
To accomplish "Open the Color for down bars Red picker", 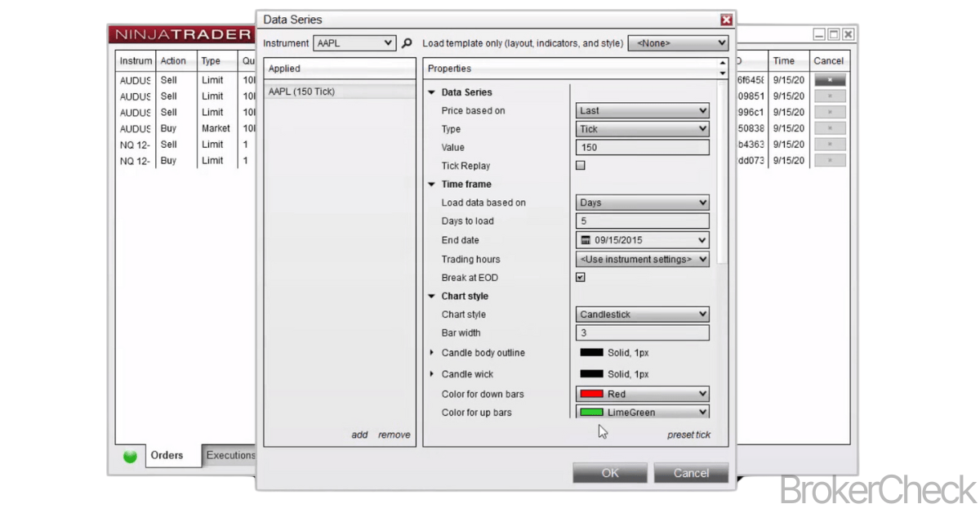I will pos(643,394).
